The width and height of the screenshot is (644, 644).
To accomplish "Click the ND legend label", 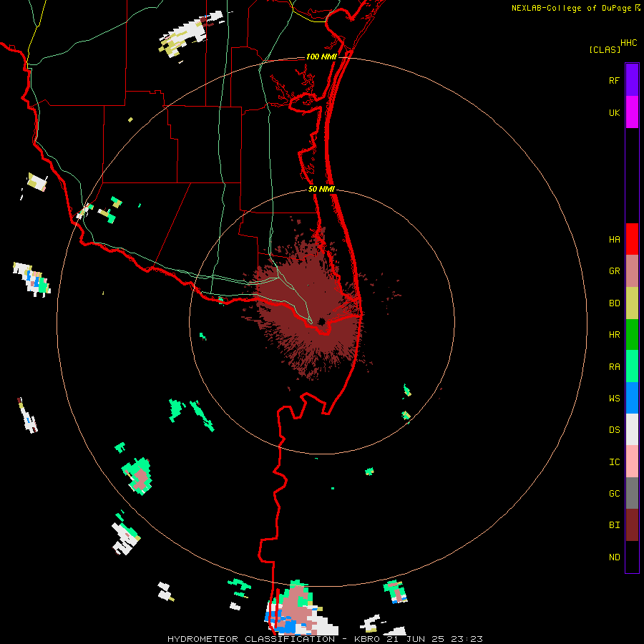I will (614, 557).
